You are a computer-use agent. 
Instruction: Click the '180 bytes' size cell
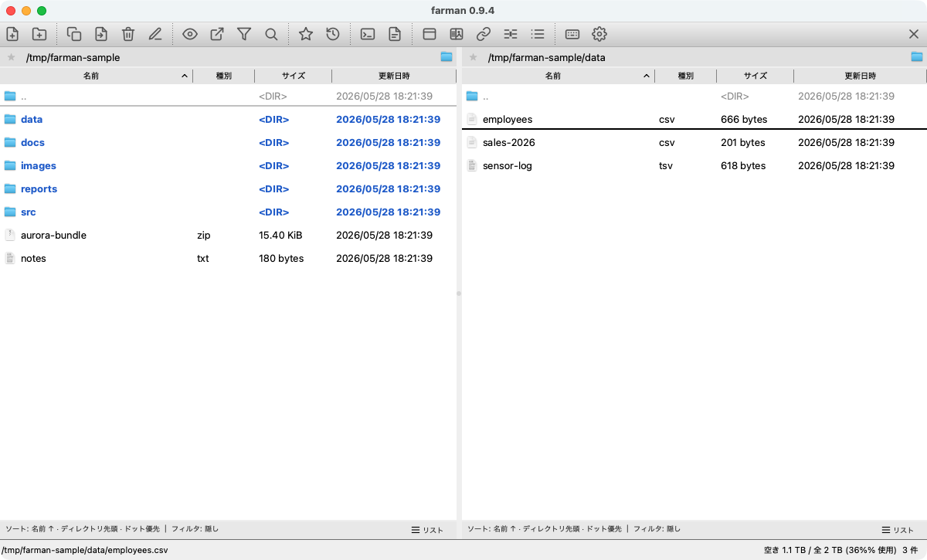[x=281, y=258]
